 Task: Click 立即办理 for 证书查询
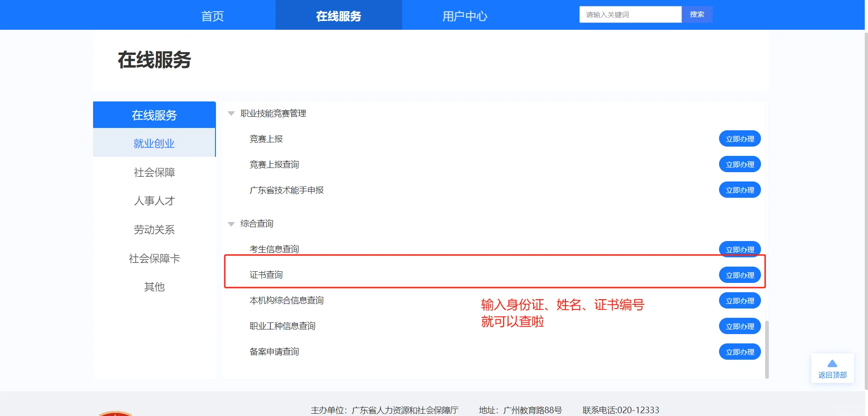coord(740,275)
